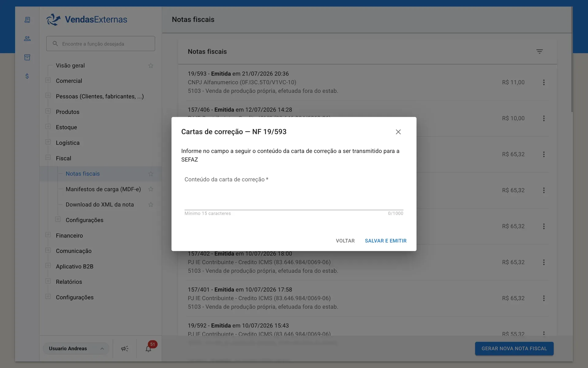The width and height of the screenshot is (588, 368).
Task: Expand the Produtos tree node
Action: point(48,111)
